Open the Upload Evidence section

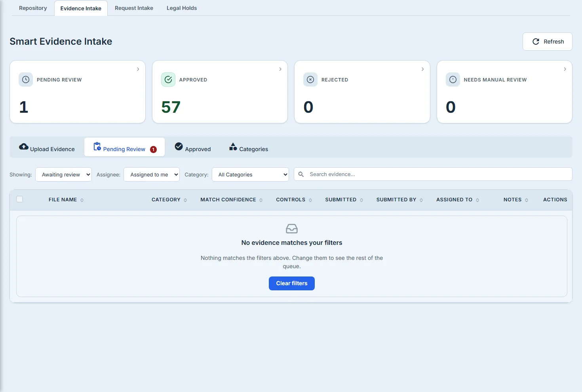tap(47, 147)
